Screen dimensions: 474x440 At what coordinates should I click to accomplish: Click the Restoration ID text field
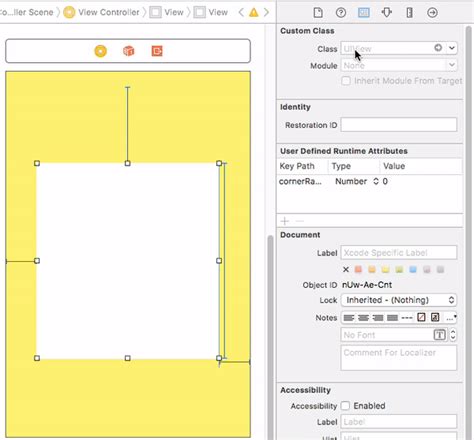(x=399, y=125)
